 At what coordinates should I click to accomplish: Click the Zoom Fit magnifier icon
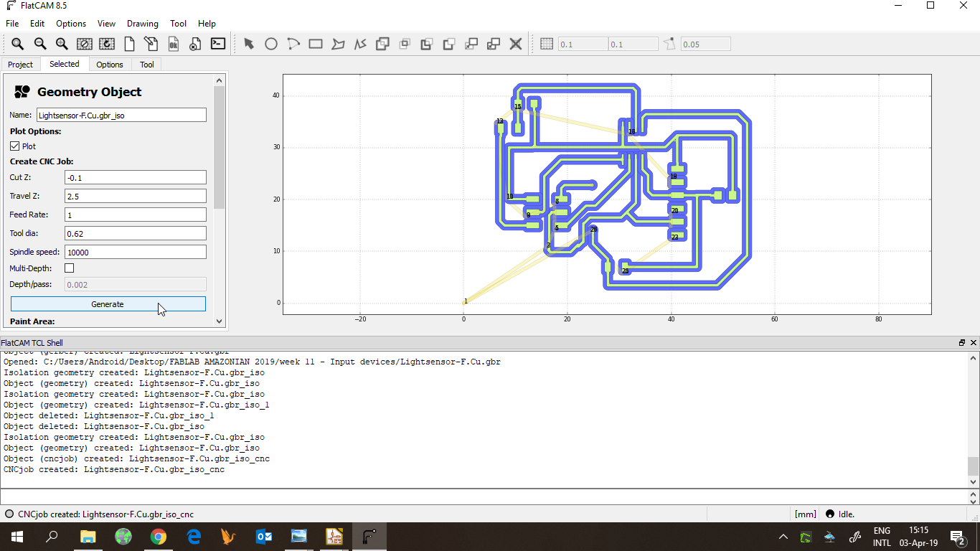coord(17,44)
